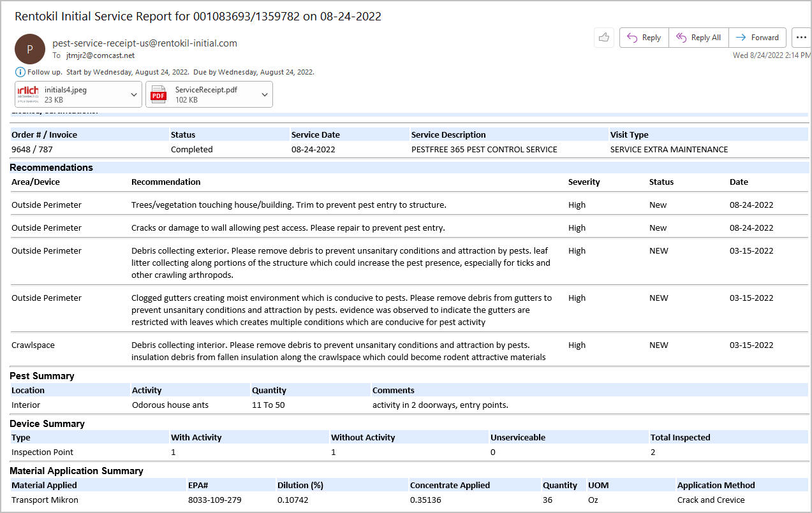Forward this service report email
Viewport: 812px width, 513px height.
click(x=757, y=38)
